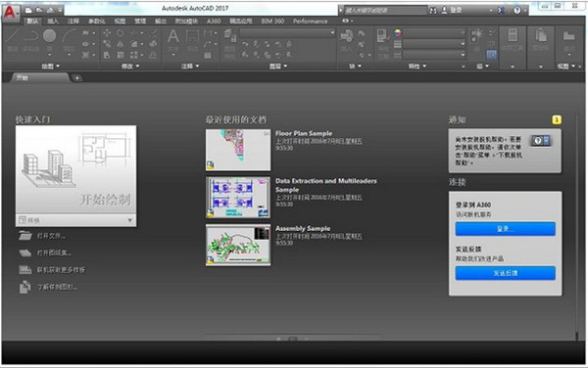Expand the 注释 (Annotation) panel
This screenshot has height=368, width=588.
pyautogui.click(x=190, y=67)
